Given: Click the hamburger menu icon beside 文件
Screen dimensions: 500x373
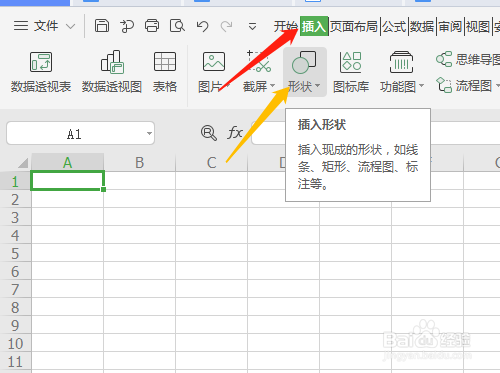Looking at the screenshot, I should click(x=21, y=26).
